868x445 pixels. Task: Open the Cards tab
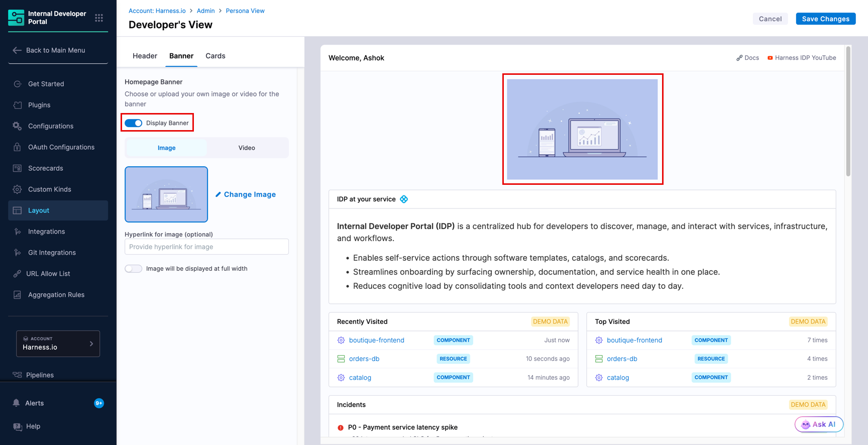[x=215, y=56]
